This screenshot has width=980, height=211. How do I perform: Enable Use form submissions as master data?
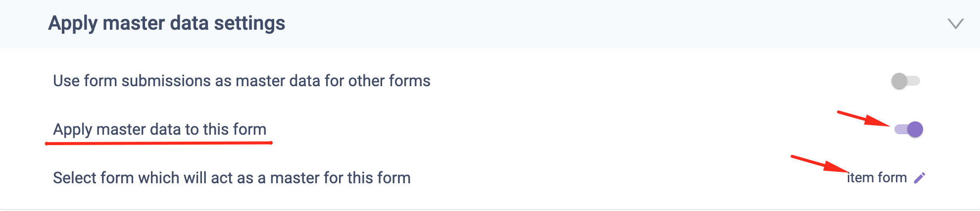(x=905, y=81)
